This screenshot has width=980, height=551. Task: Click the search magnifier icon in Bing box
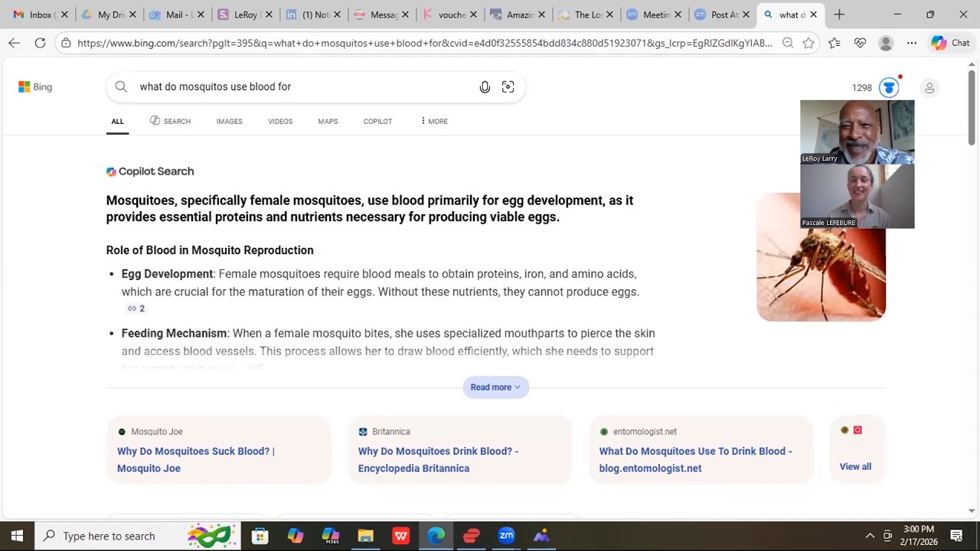[x=121, y=86]
